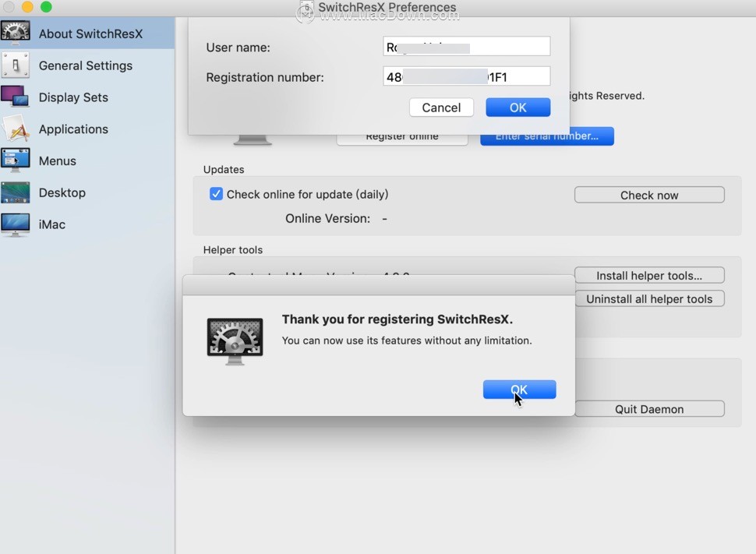This screenshot has height=554, width=756.
Task: Click the User name input field
Action: tap(466, 47)
